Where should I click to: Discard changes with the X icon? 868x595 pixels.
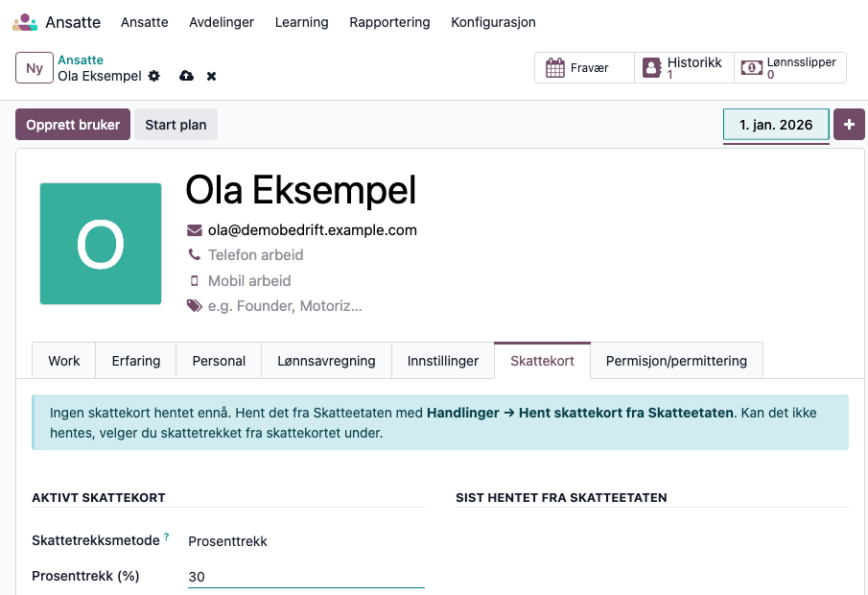(211, 77)
